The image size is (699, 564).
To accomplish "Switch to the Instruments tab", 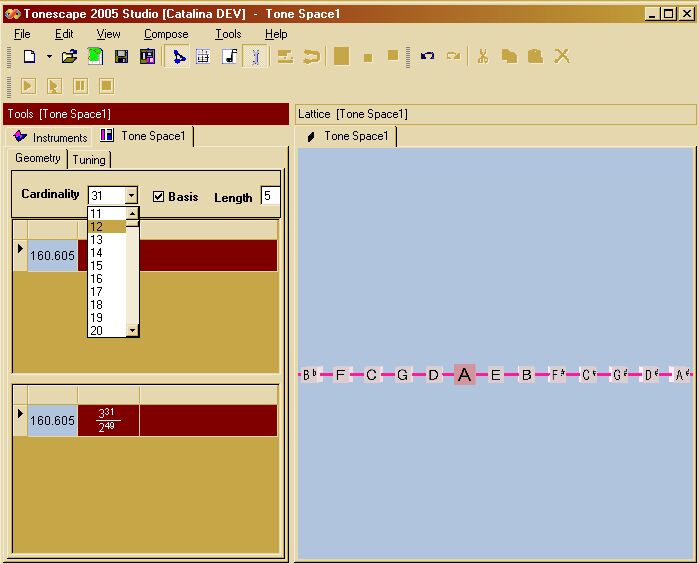I will click(50, 137).
